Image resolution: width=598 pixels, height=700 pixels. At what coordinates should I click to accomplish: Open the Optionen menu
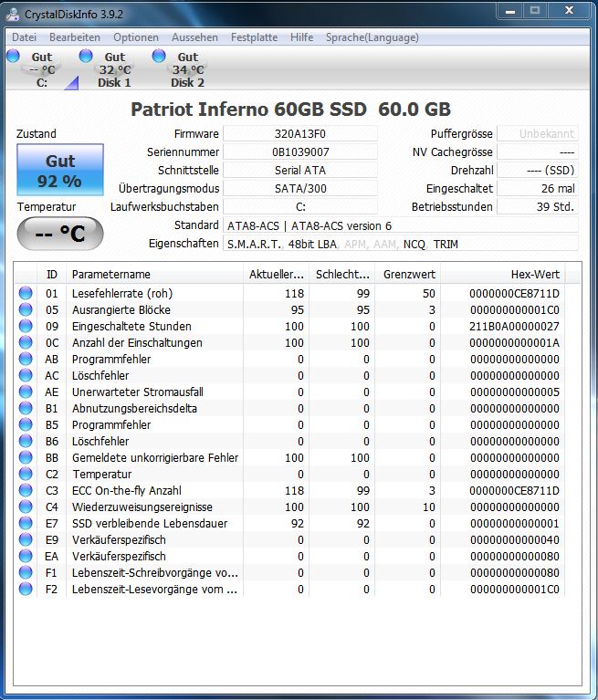[136, 37]
